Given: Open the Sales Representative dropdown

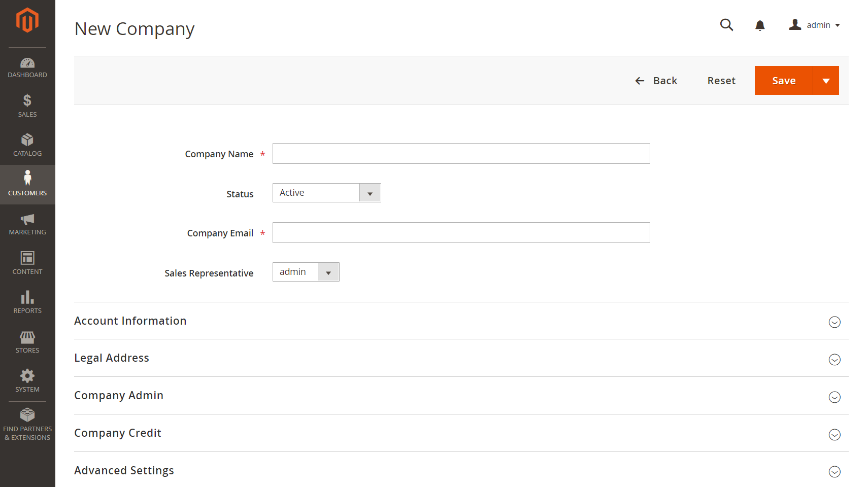Looking at the screenshot, I should (328, 272).
